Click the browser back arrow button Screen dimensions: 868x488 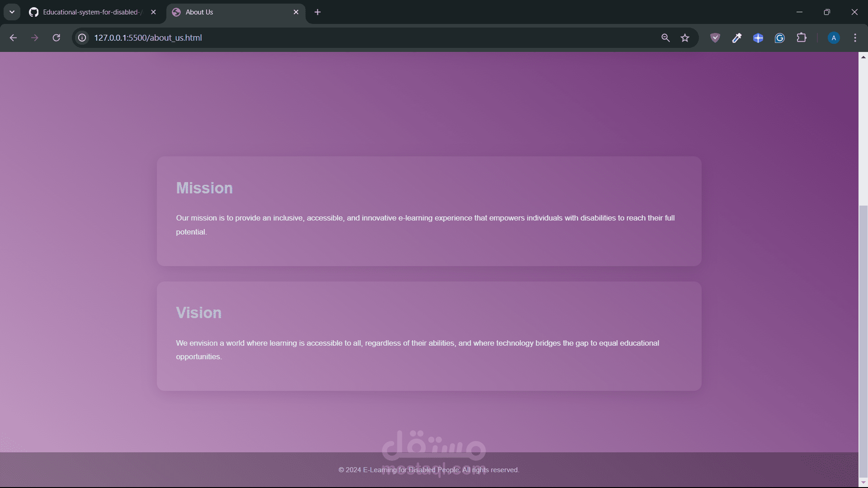pos(13,38)
